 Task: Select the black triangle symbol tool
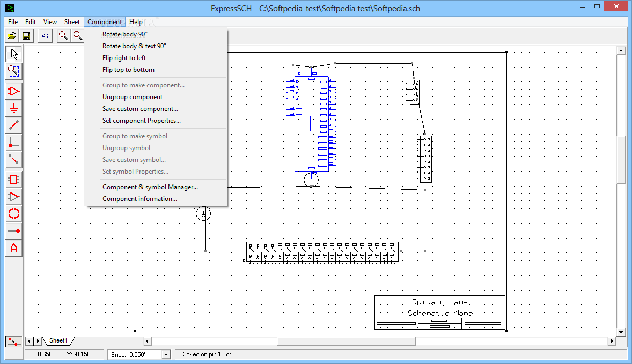(x=14, y=197)
